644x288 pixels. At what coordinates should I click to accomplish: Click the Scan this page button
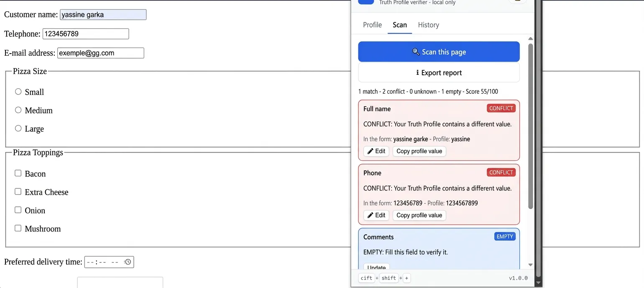439,52
